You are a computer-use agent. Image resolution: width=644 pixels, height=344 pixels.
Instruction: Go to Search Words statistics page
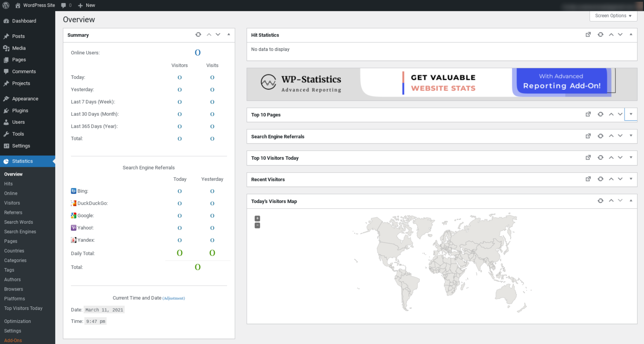[x=19, y=222]
